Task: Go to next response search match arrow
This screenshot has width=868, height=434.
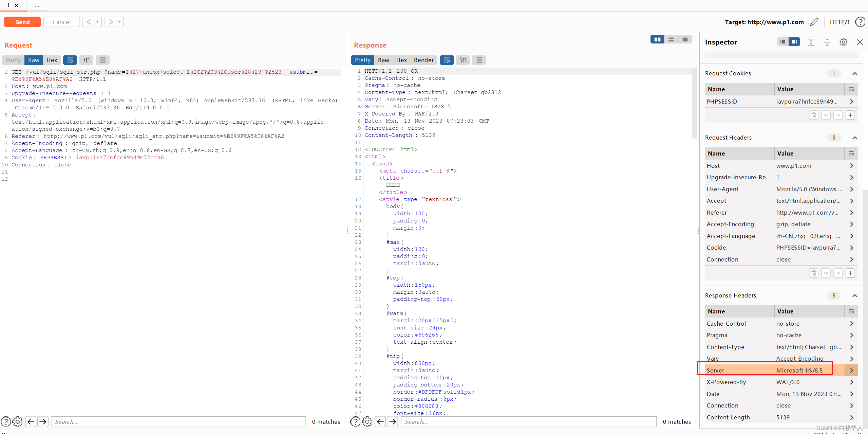Action: 393,421
